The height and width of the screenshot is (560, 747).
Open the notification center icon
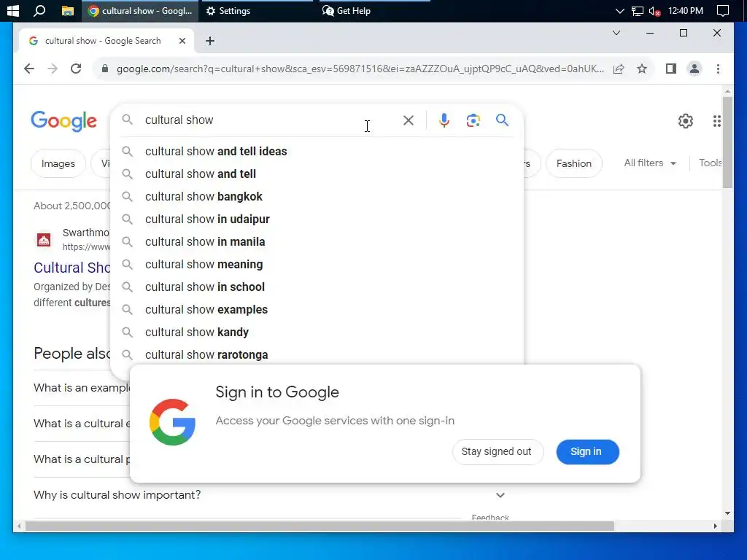pyautogui.click(x=723, y=10)
